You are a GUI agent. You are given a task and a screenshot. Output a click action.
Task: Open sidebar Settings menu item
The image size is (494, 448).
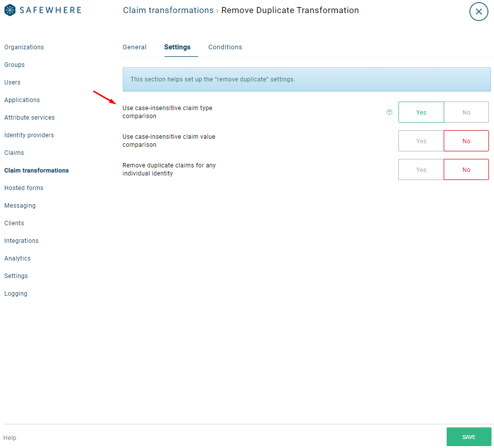coord(16,276)
